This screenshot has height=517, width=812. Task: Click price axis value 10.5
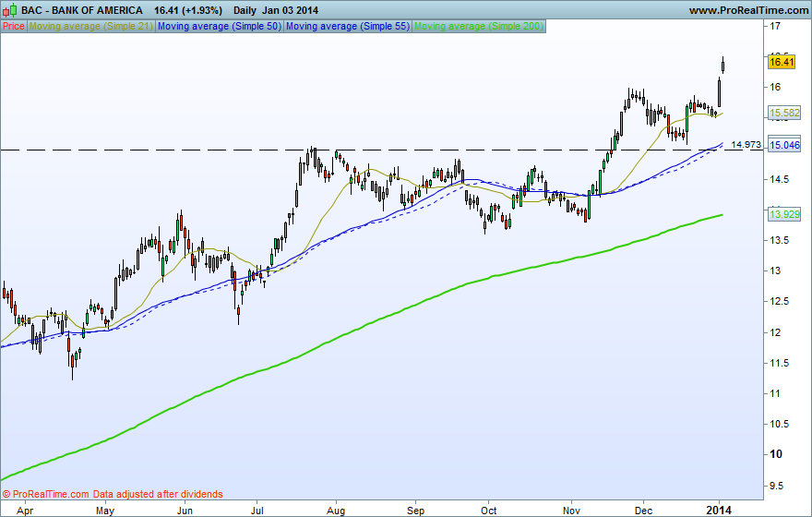click(x=779, y=425)
